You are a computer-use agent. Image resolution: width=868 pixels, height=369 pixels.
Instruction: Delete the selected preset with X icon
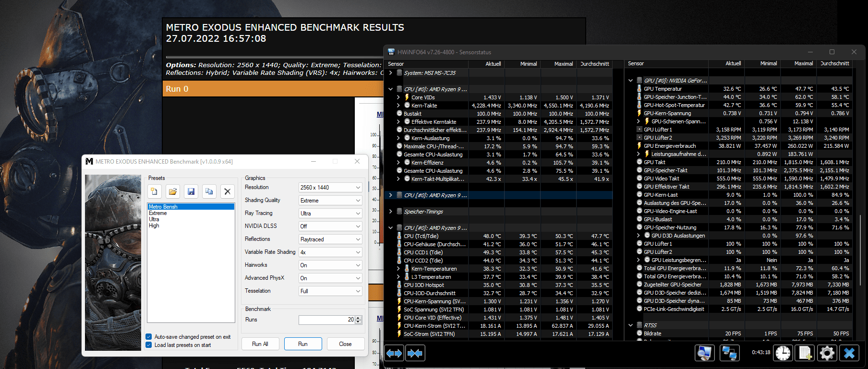click(x=228, y=191)
